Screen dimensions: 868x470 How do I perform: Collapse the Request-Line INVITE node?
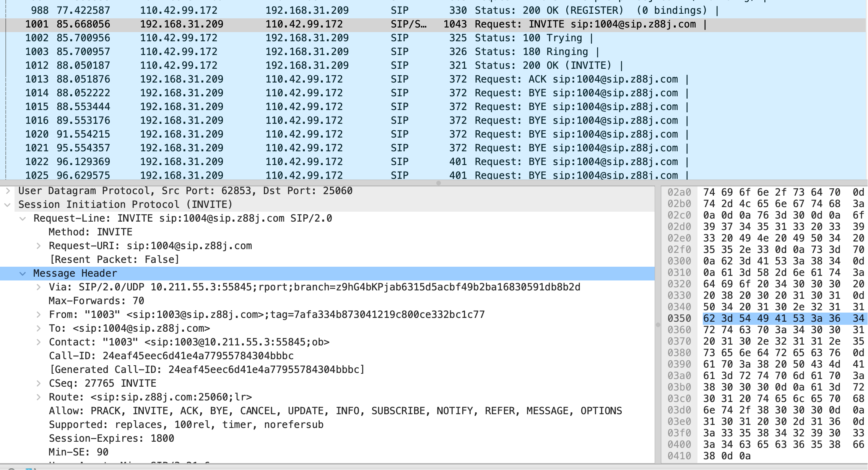(x=23, y=219)
